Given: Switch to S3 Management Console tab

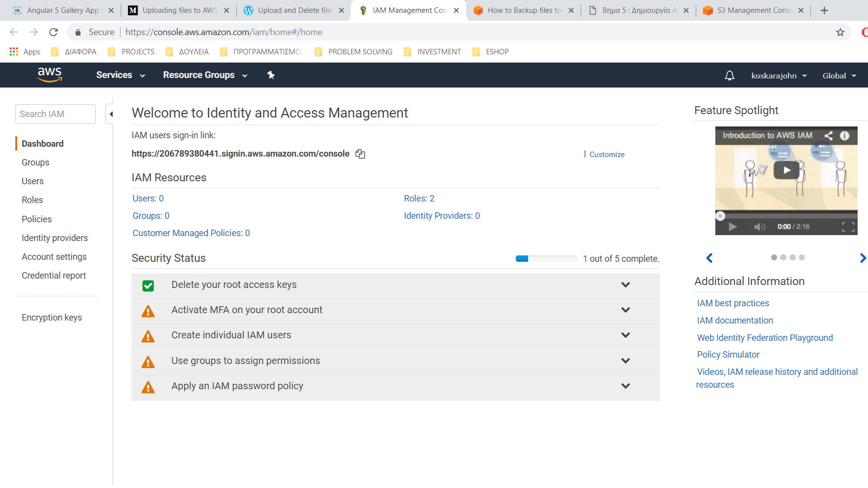Looking at the screenshot, I should click(753, 10).
